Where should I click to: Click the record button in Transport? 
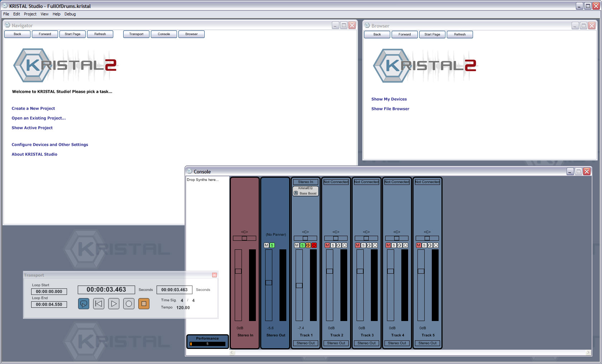tap(129, 303)
